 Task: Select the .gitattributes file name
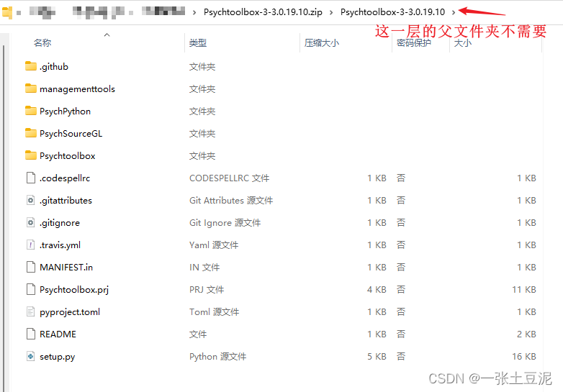pyautogui.click(x=66, y=201)
